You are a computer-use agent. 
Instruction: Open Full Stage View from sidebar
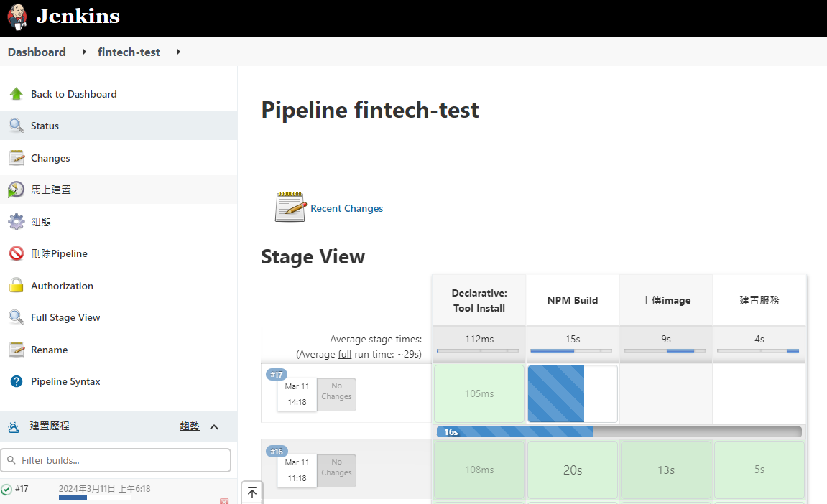point(65,317)
